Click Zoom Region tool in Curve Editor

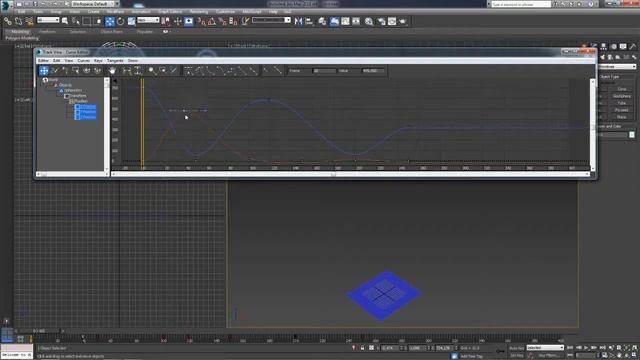163,71
